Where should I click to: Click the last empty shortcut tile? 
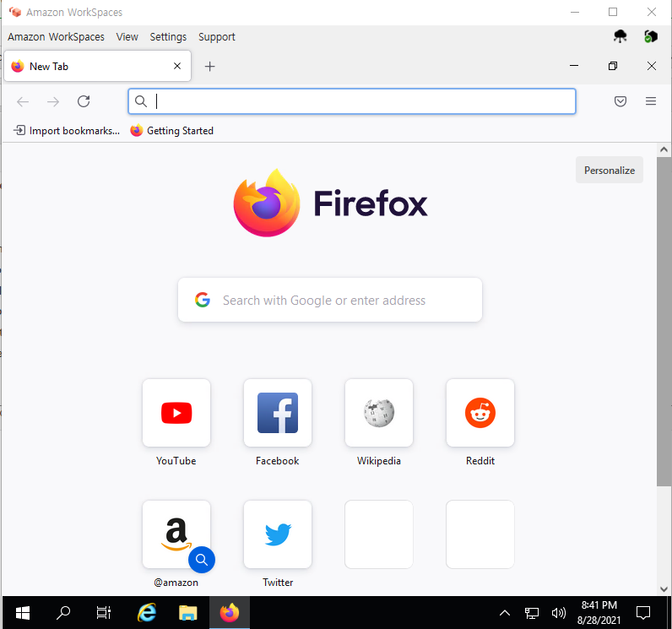click(x=480, y=534)
